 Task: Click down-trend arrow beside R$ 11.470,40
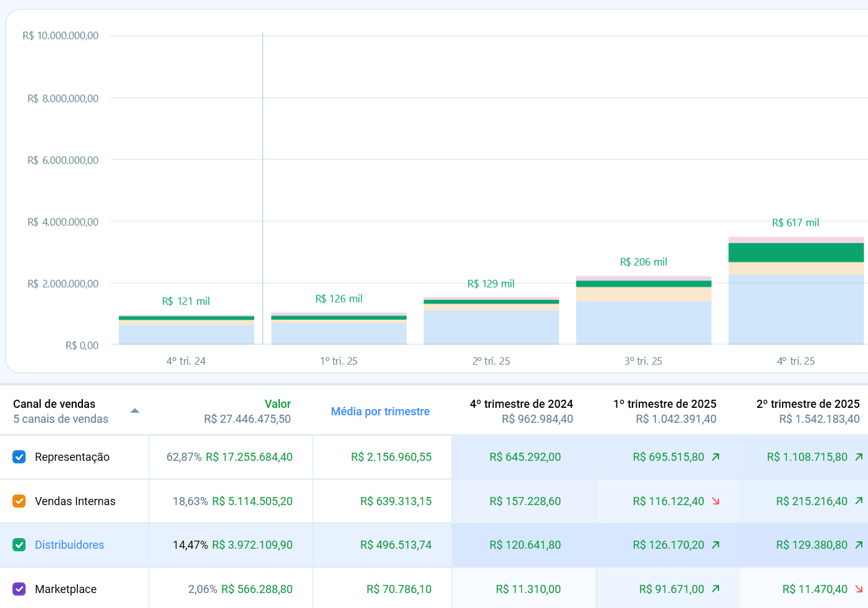tap(859, 589)
